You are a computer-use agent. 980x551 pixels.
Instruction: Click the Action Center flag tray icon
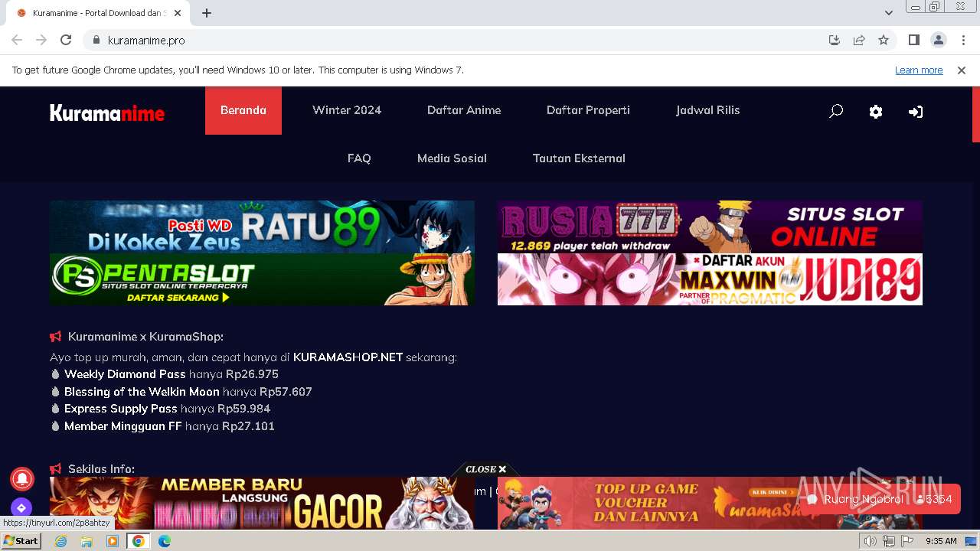[906, 541]
